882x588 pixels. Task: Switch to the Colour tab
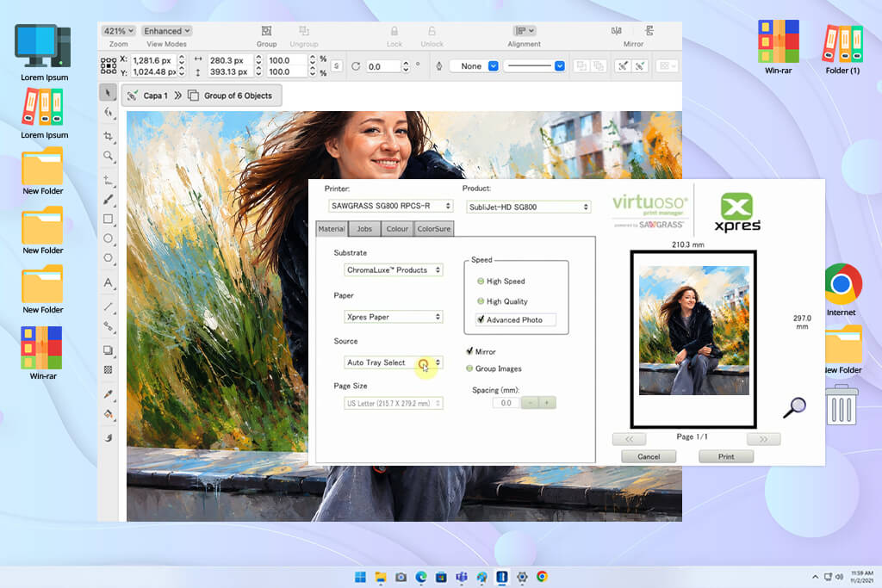pyautogui.click(x=397, y=229)
